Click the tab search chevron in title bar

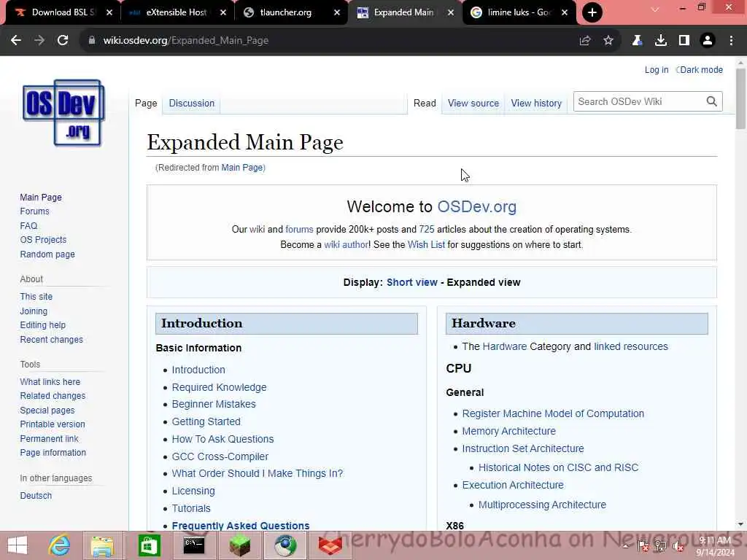pos(655,9)
